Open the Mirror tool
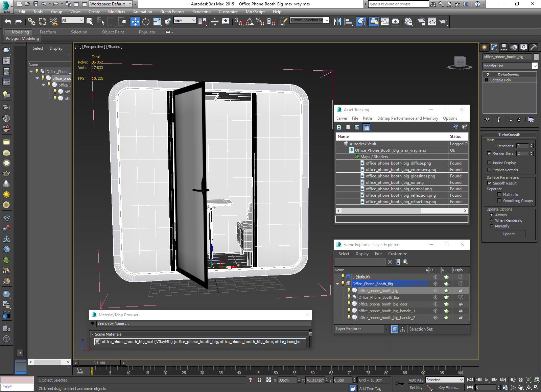The image size is (541, 392). (337, 22)
